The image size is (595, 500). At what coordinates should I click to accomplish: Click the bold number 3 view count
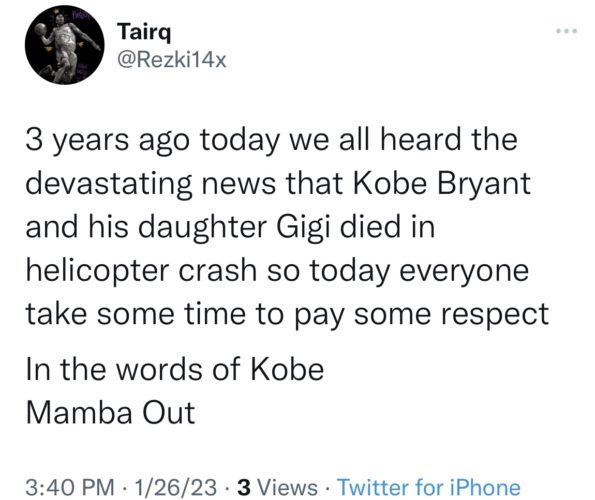pos(245,487)
